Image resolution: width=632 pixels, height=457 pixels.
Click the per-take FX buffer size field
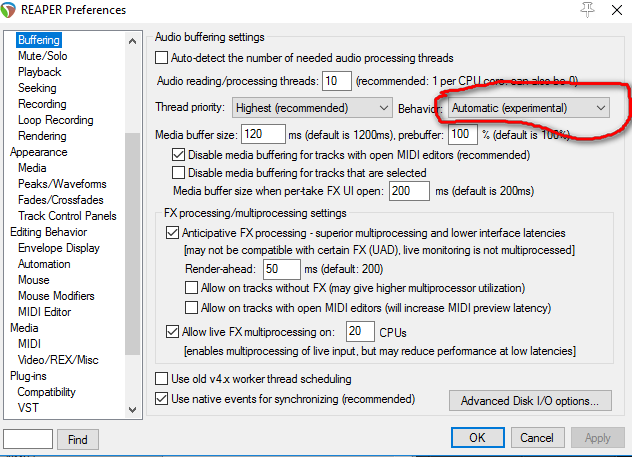click(409, 191)
